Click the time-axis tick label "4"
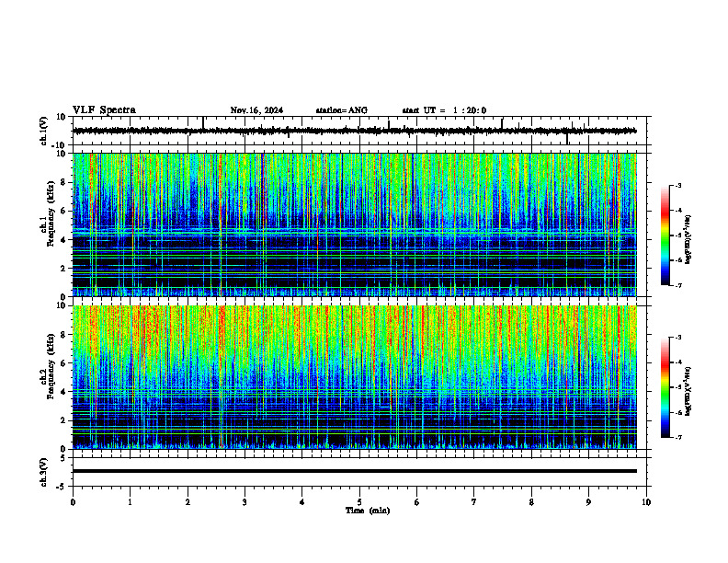 301,502
